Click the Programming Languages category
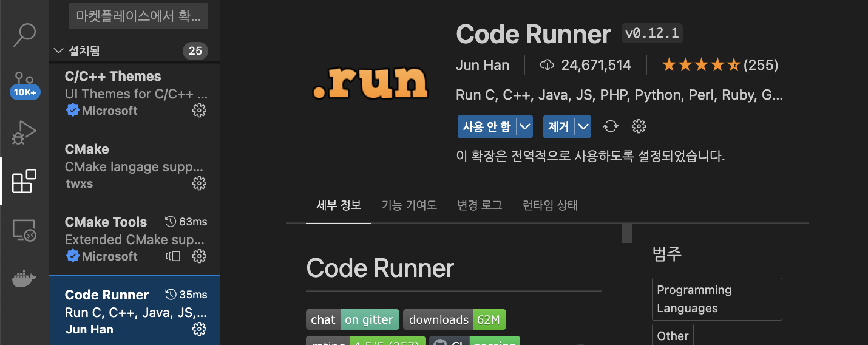Viewport: 868px width, 345px height. pyautogui.click(x=717, y=299)
